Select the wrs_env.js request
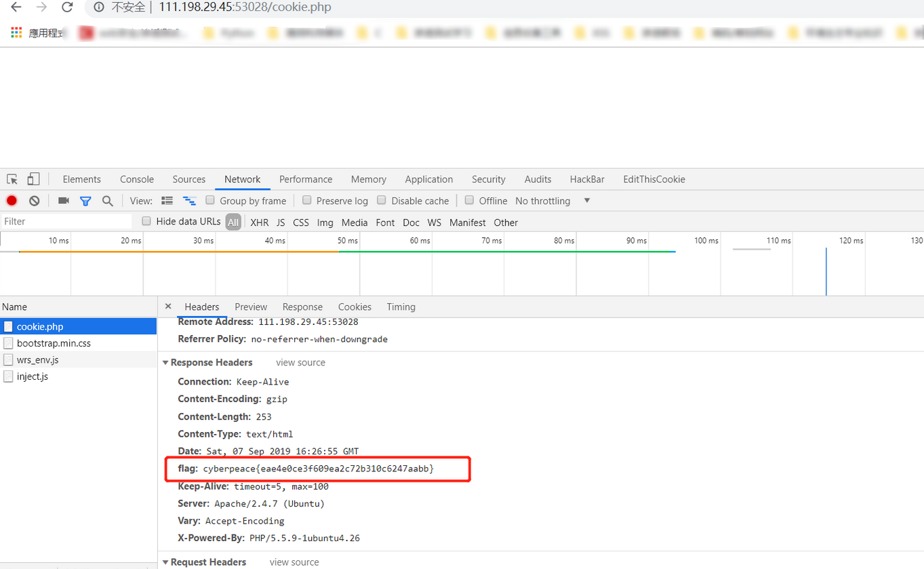The image size is (924, 569). [x=79, y=359]
